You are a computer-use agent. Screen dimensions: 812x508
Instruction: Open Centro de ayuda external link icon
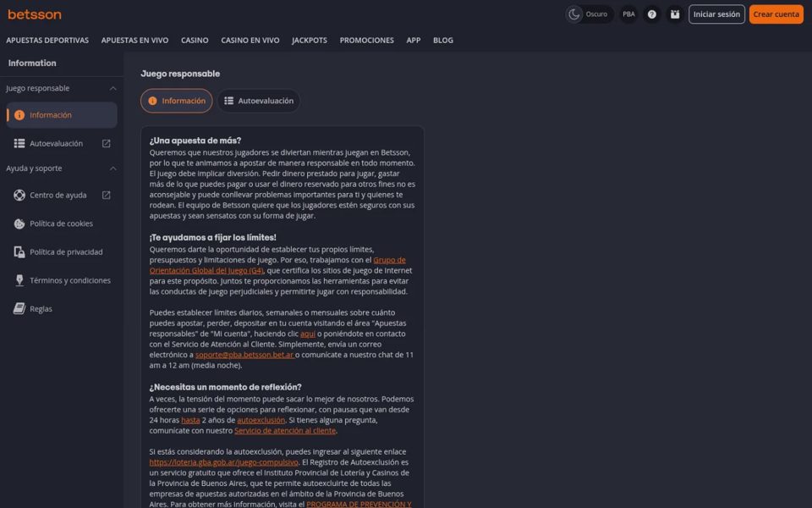[x=107, y=196]
